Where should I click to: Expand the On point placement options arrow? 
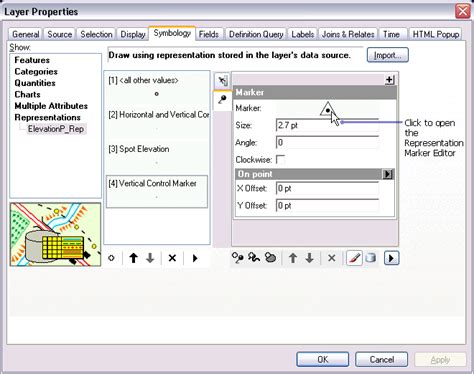(388, 174)
